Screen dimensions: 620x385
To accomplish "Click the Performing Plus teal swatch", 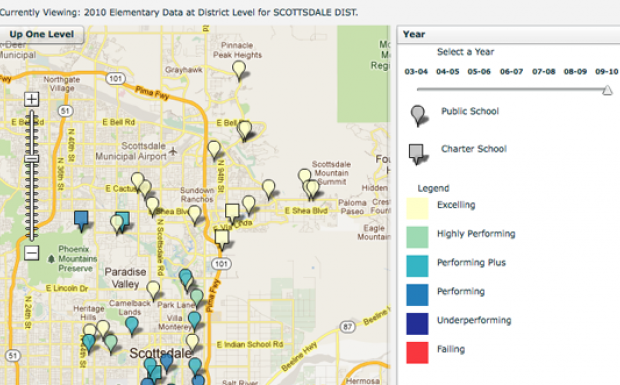I will pos(417,266).
